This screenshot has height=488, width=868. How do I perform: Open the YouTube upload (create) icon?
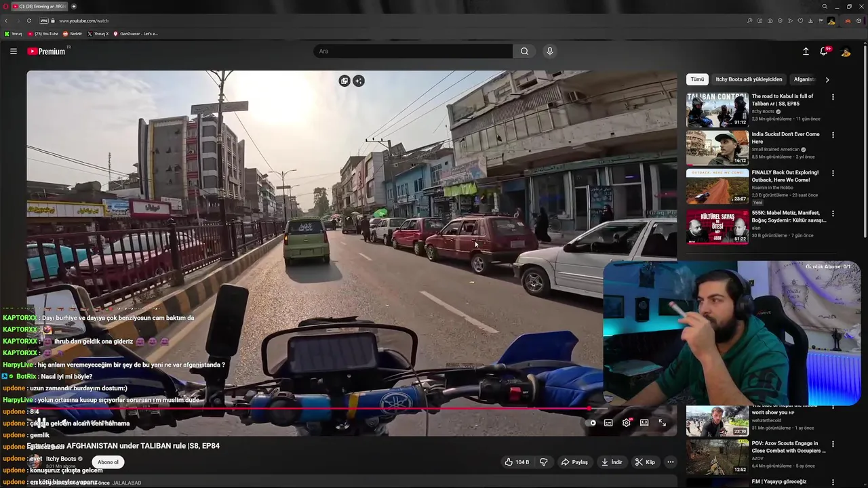tap(806, 52)
